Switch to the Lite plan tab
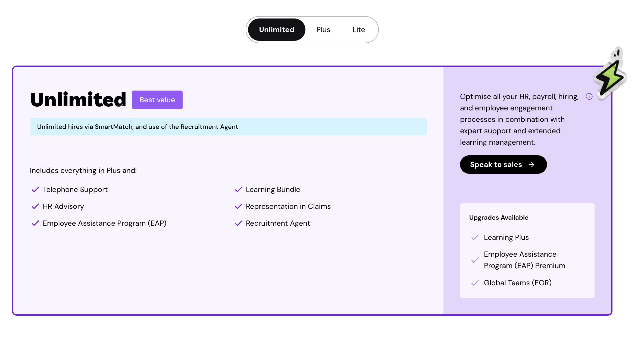 358,30
